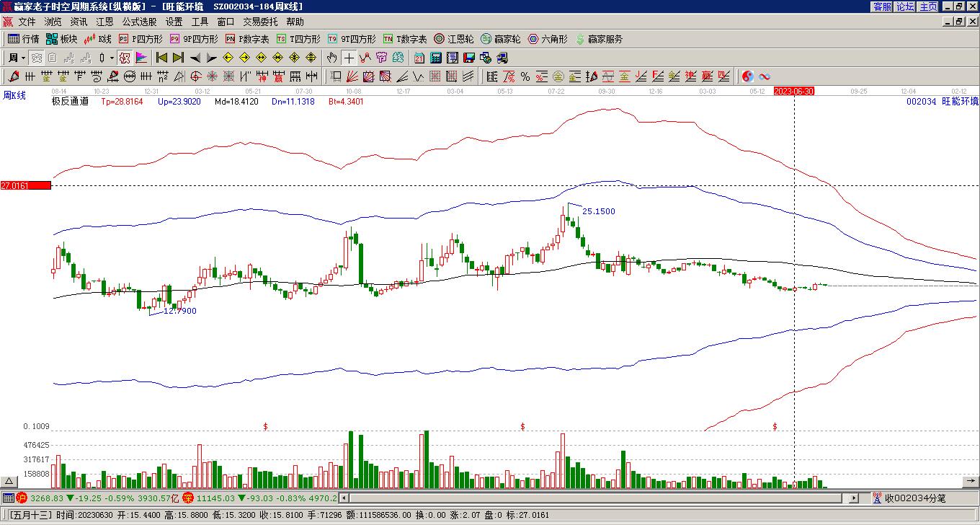Viewport: 980px width, 525px height.
Task: Open 赢家服务 service link
Action: [x=598, y=39]
